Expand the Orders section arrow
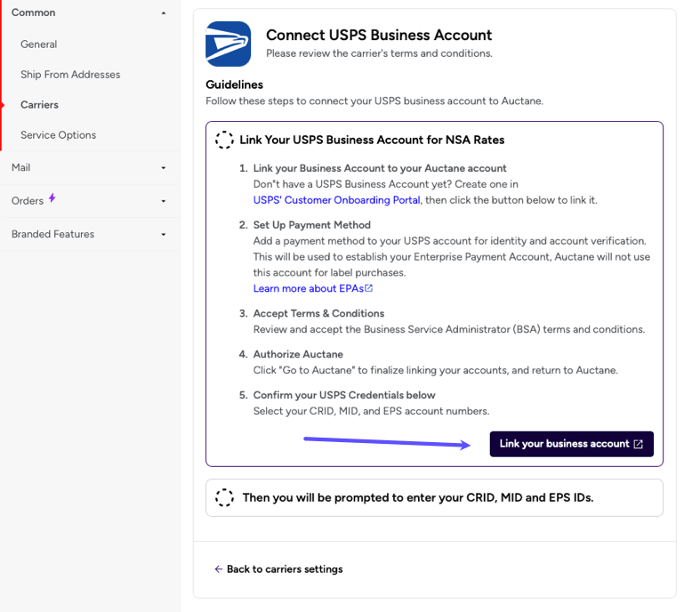700x612 pixels. (164, 201)
